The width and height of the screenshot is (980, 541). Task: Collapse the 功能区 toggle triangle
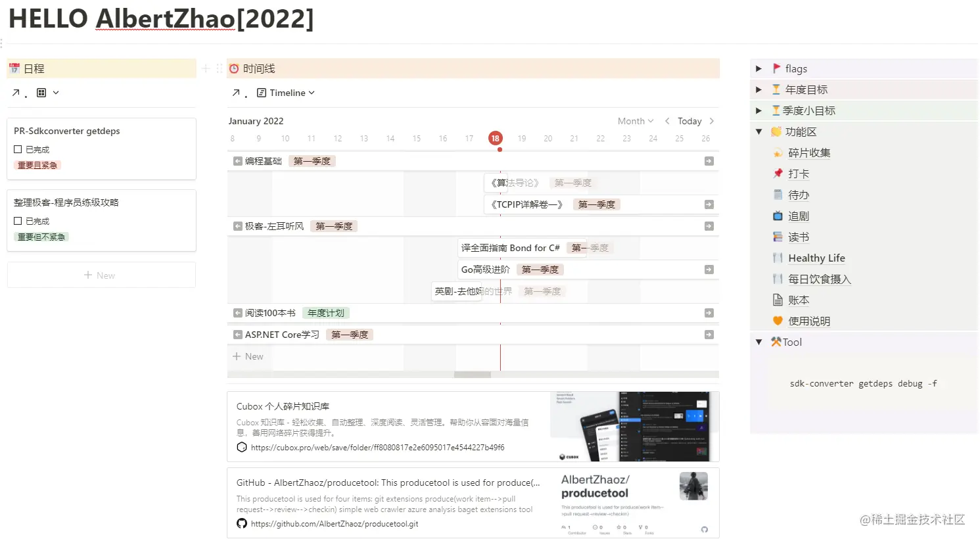(x=758, y=131)
